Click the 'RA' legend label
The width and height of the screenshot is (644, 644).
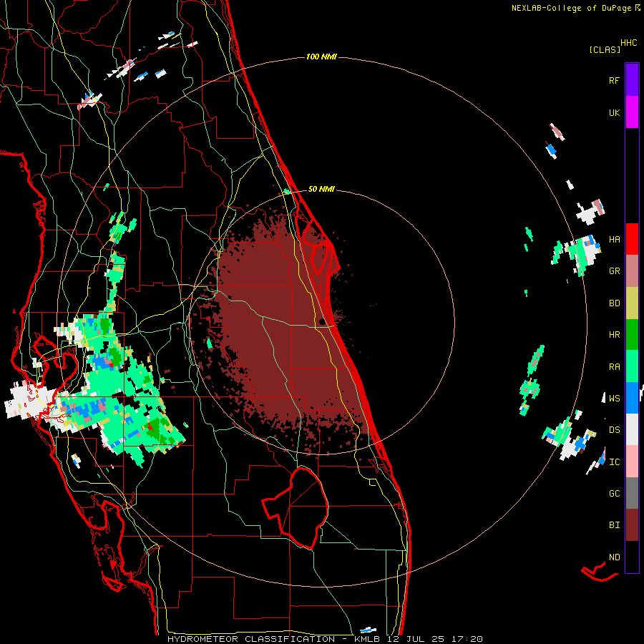614,367
